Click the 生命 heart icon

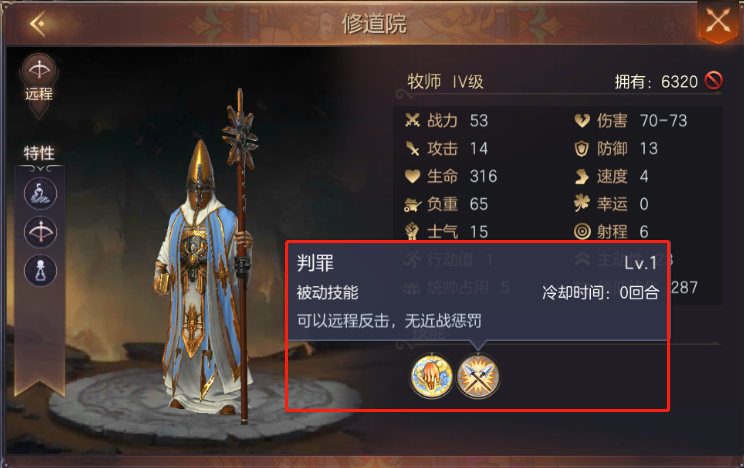[x=412, y=176]
